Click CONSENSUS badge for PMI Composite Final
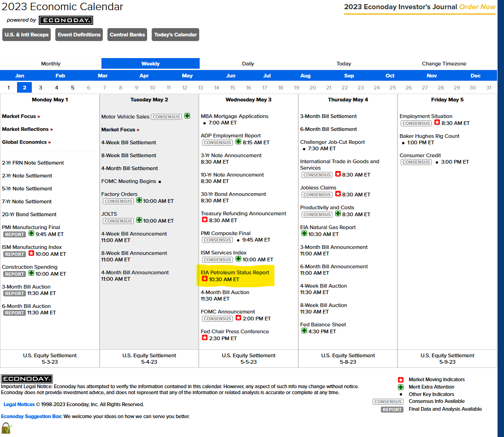 (x=217, y=240)
